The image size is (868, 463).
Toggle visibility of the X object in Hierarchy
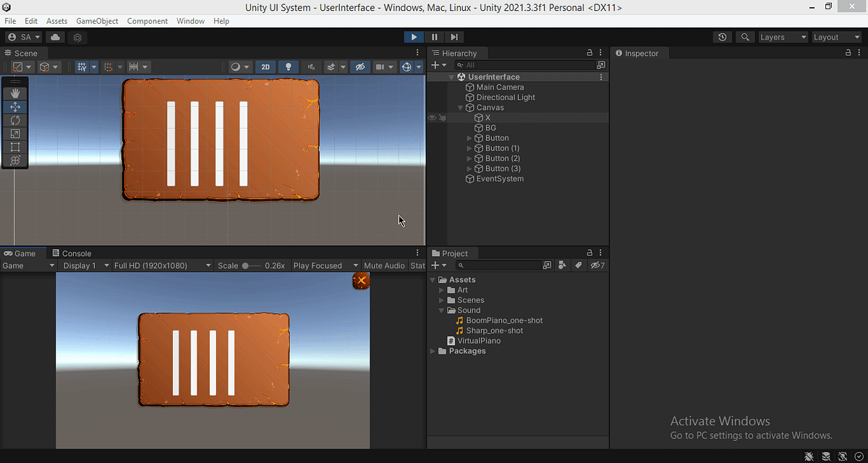click(x=432, y=117)
